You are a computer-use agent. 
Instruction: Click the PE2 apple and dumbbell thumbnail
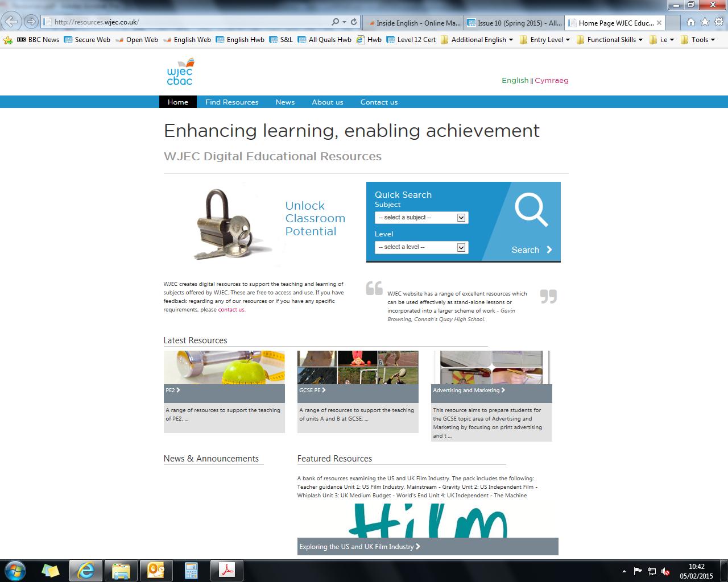pyautogui.click(x=224, y=368)
